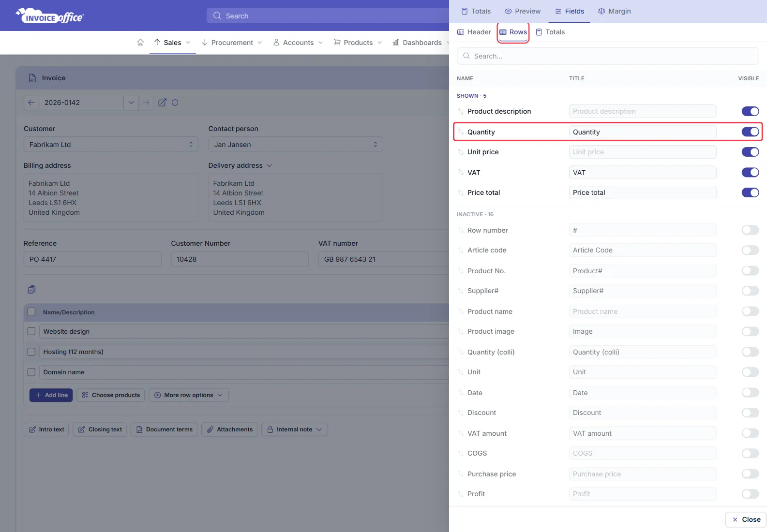The height and width of the screenshot is (532, 767).
Task: Click Choose products button
Action: tap(111, 395)
